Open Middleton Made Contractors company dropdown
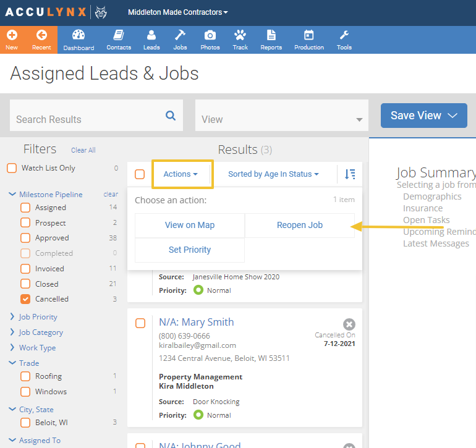Viewport: 476px width, 448px height. tap(178, 12)
